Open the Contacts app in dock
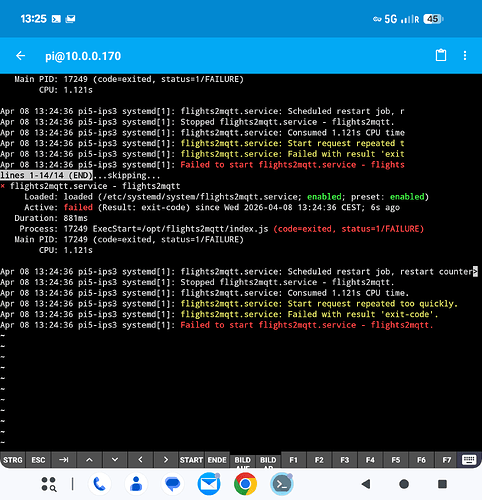 [x=136, y=484]
